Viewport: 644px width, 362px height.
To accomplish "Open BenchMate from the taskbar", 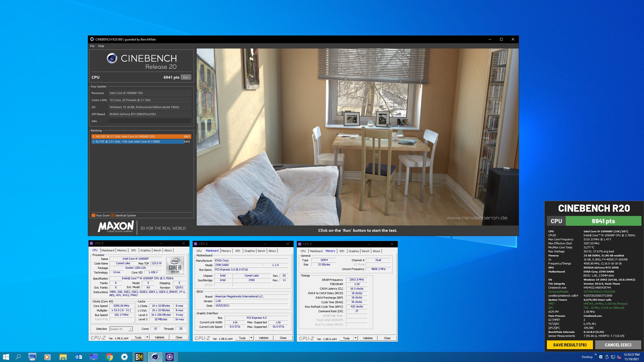I will 139,357.
